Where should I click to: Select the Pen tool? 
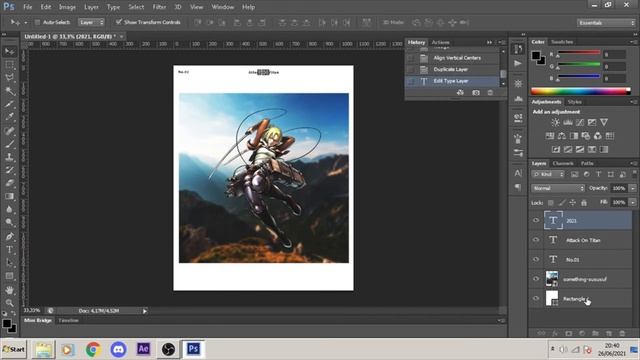(9, 236)
